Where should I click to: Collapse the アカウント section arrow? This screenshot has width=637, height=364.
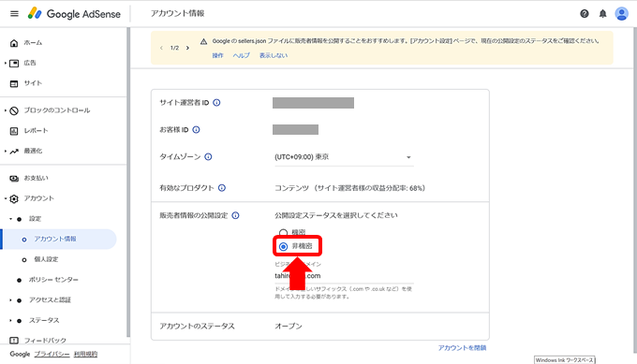coord(6,198)
